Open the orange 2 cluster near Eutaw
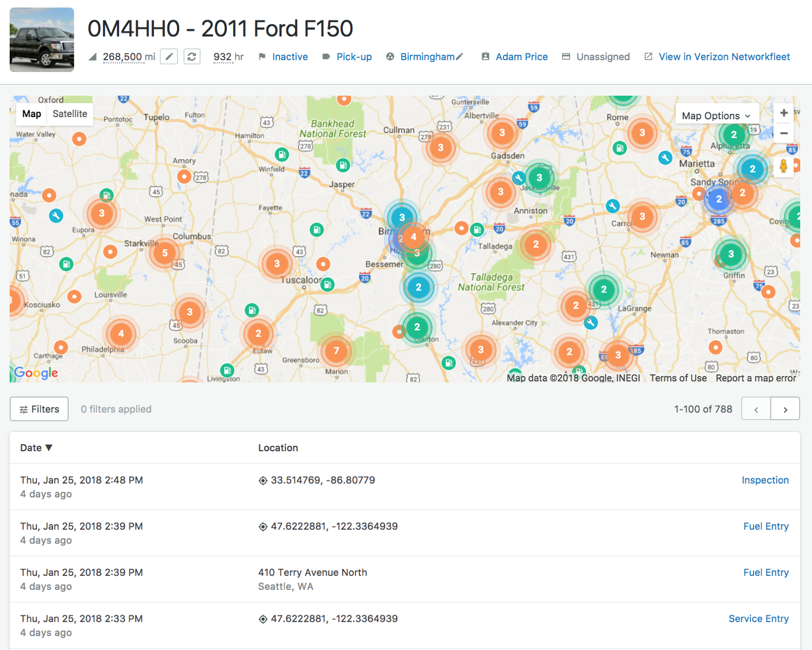Viewport: 812px width, 650px height. coord(258,334)
